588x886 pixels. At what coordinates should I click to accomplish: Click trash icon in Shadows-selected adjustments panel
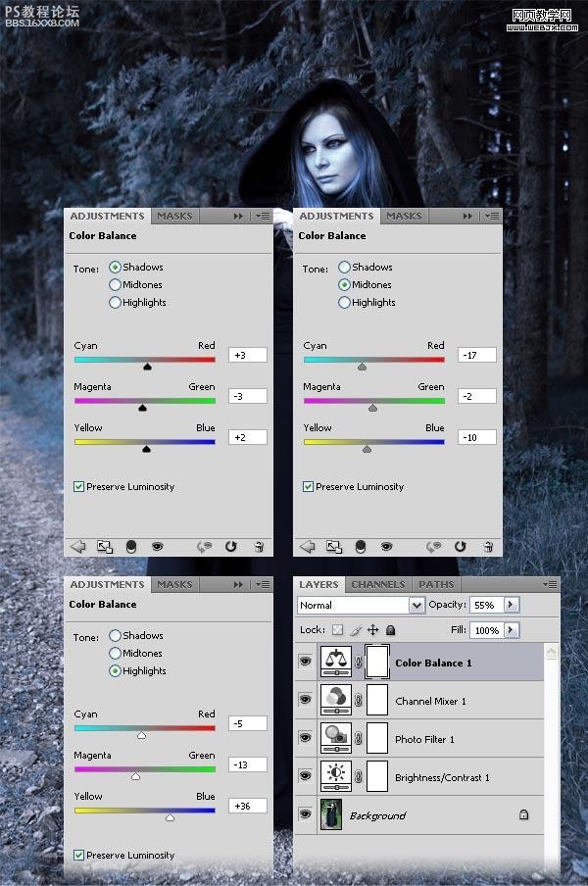pyautogui.click(x=259, y=547)
